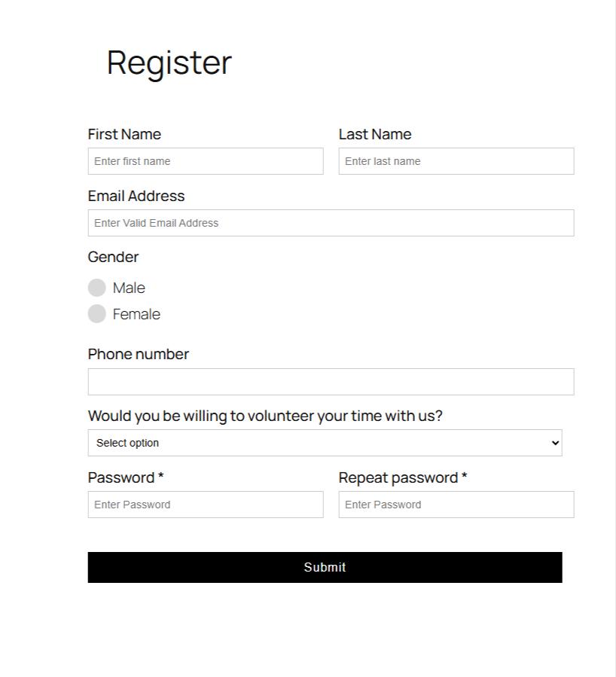Click the dropdown chevron next to Select option
This screenshot has height=677, width=616.
click(554, 443)
